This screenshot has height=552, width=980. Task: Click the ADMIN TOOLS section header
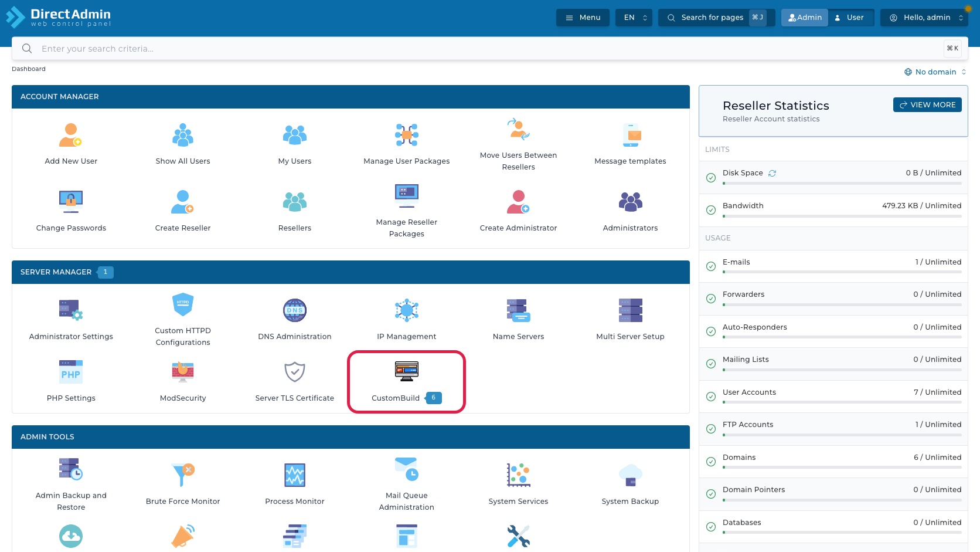tap(351, 437)
